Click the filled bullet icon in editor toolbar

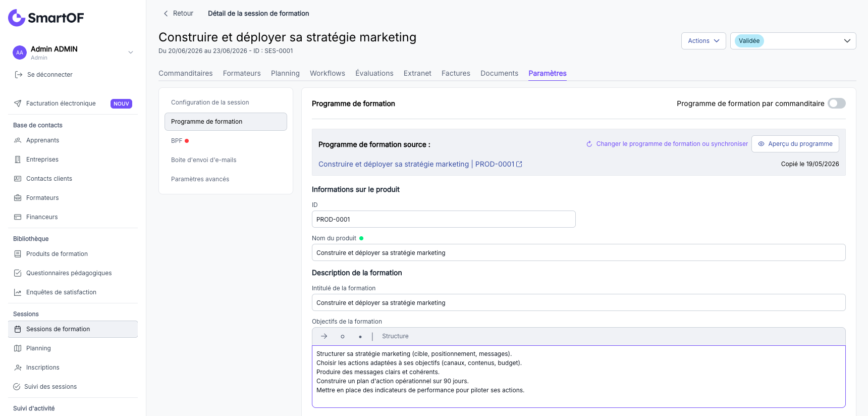pos(360,337)
